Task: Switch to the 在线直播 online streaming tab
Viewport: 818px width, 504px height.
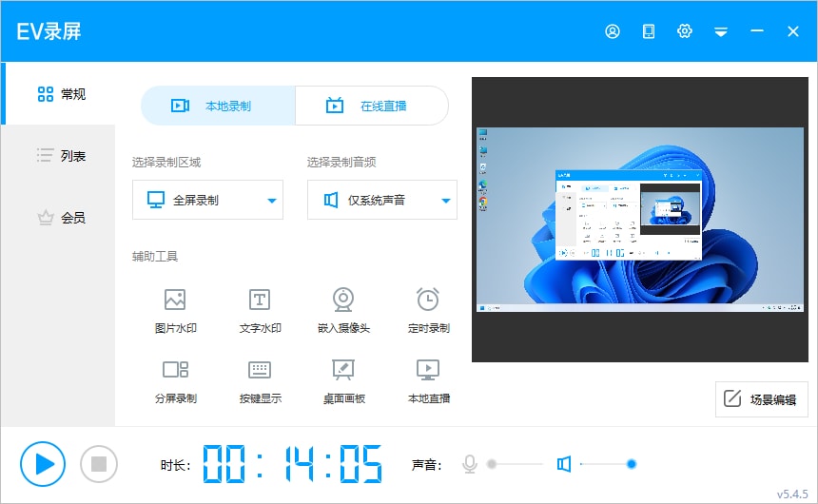Action: (x=371, y=106)
